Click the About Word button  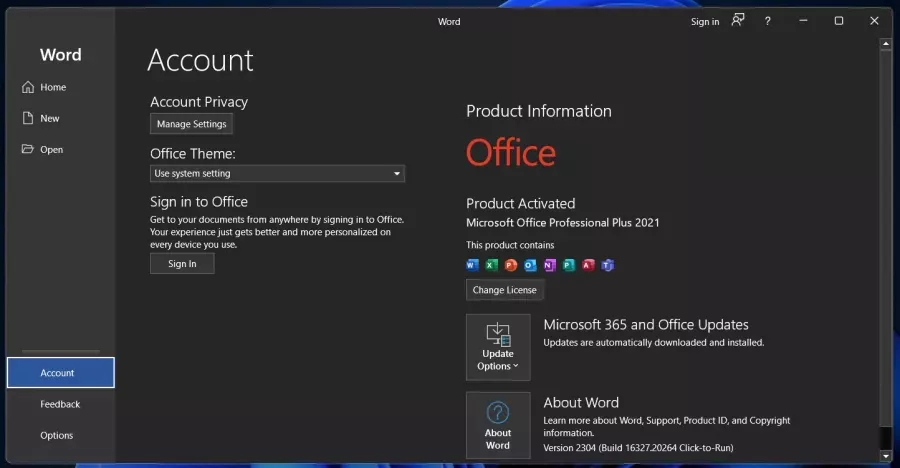tap(498, 425)
